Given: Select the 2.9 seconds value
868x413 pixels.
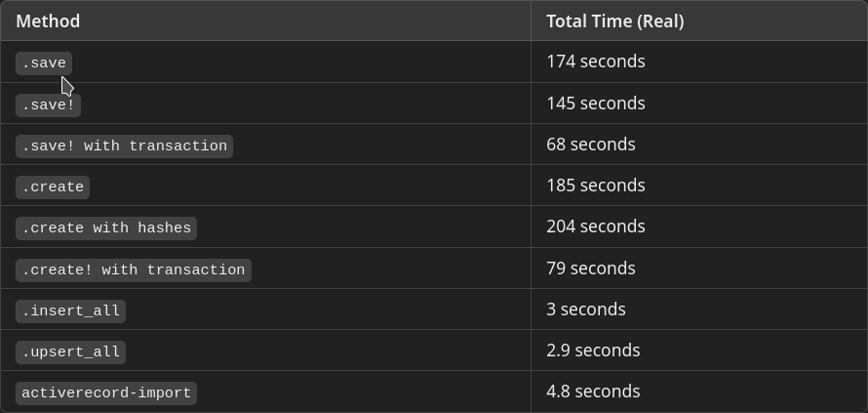Looking at the screenshot, I should (593, 351).
